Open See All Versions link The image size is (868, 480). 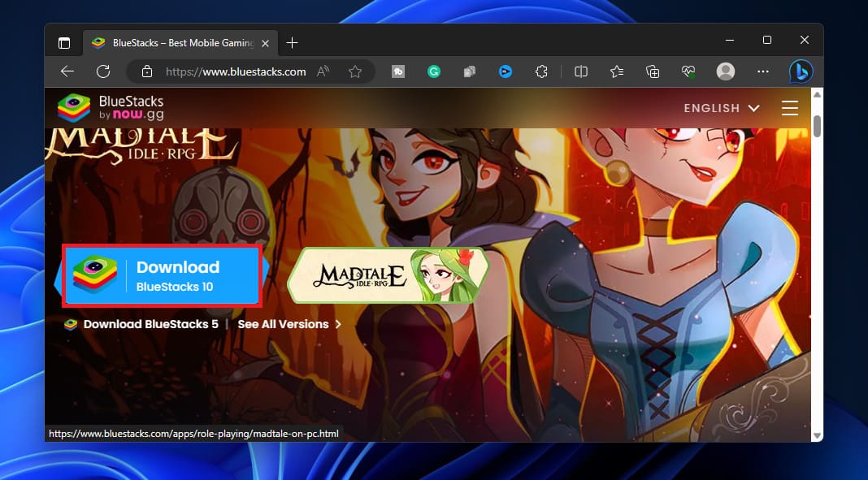pyautogui.click(x=289, y=324)
